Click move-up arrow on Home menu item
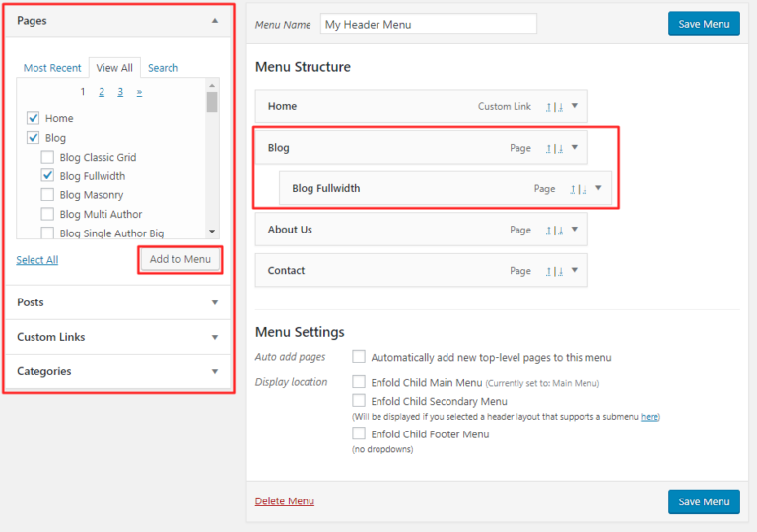The width and height of the screenshot is (757, 532). pos(548,107)
